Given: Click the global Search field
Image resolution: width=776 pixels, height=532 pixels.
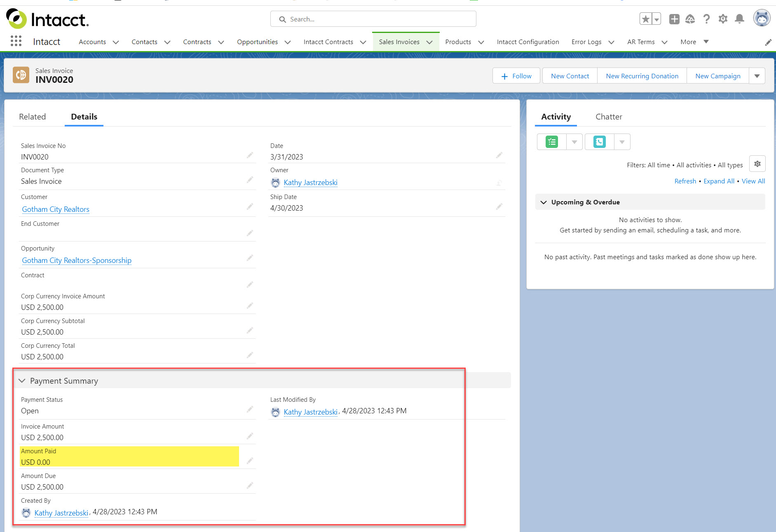Looking at the screenshot, I should tap(373, 19).
